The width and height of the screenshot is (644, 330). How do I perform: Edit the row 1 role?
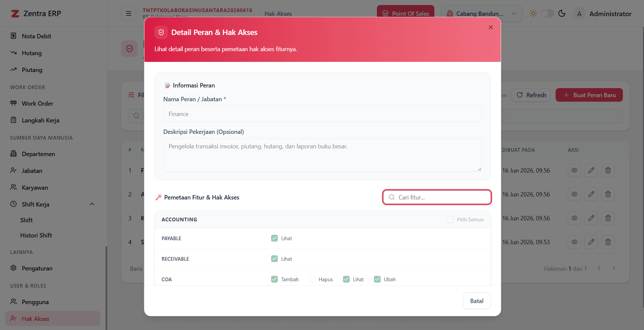click(591, 170)
